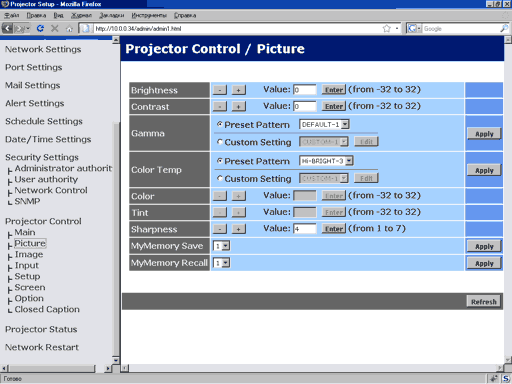
Task: Open Projector Control Main page
Action: (25, 232)
